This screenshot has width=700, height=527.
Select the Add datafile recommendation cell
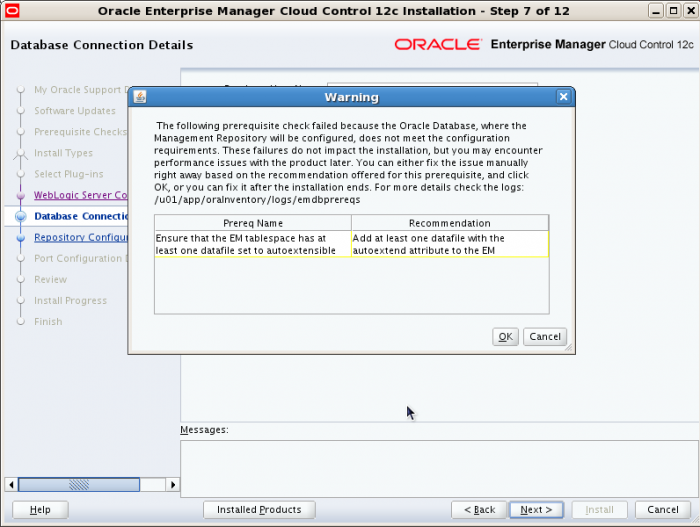(450, 244)
